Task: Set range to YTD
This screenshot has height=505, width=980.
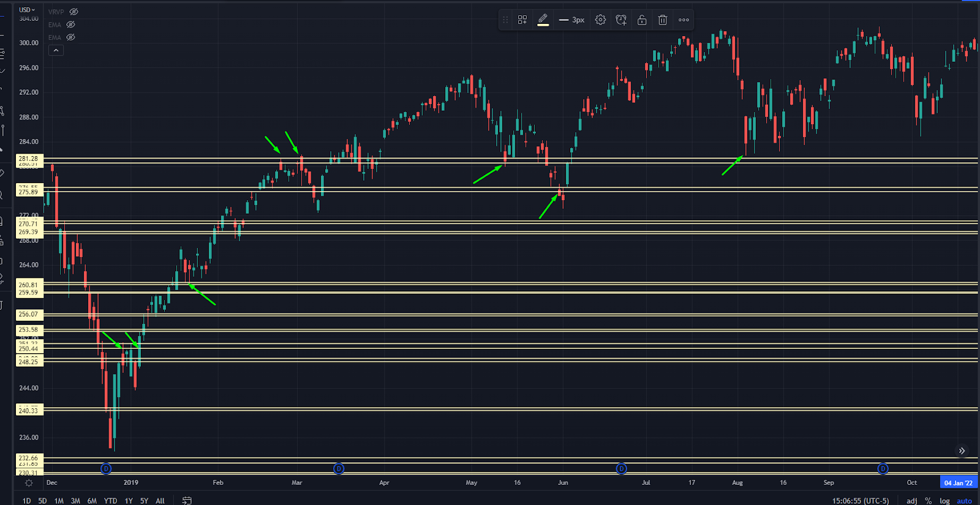Action: tap(110, 501)
